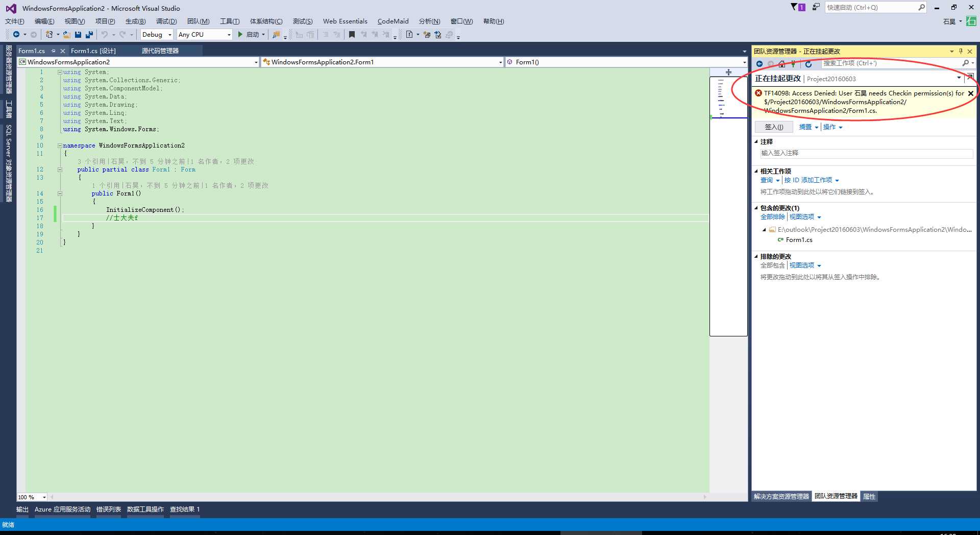The width and height of the screenshot is (980, 535).
Task: Open the 错误列表 error list tab
Action: tap(109, 509)
